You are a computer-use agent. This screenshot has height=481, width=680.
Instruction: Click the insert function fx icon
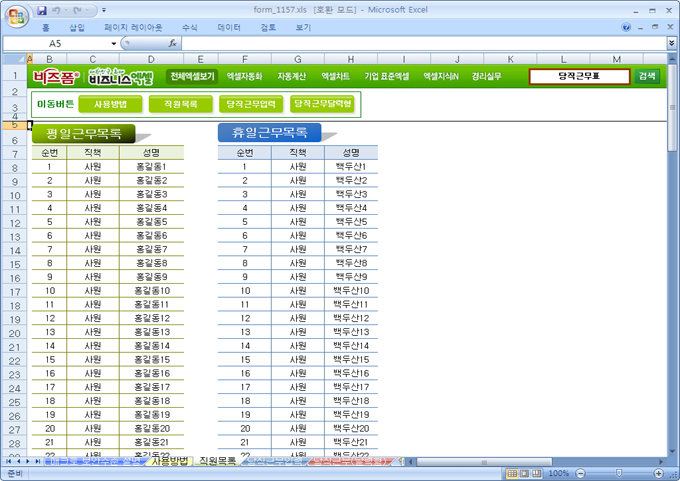point(173,44)
